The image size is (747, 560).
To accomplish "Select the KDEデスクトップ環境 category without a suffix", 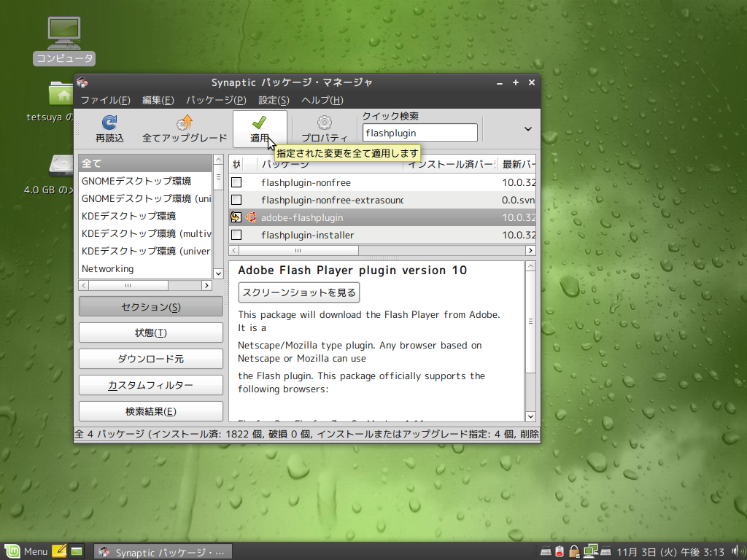I will click(x=145, y=216).
